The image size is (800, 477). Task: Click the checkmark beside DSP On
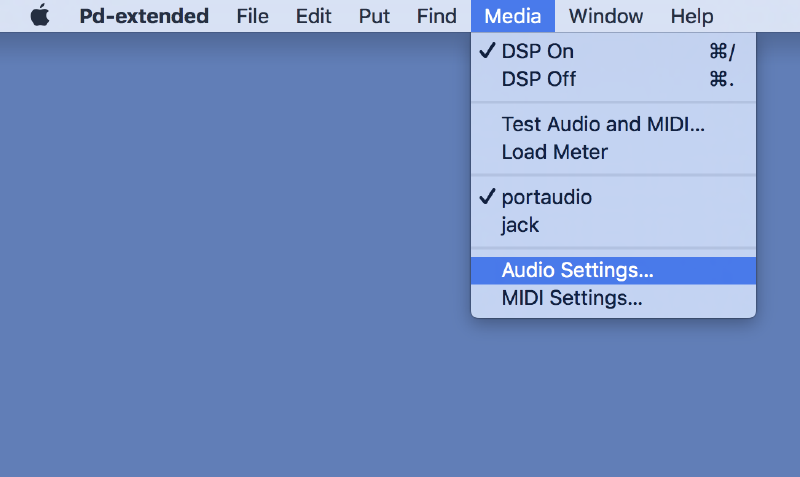tap(487, 51)
